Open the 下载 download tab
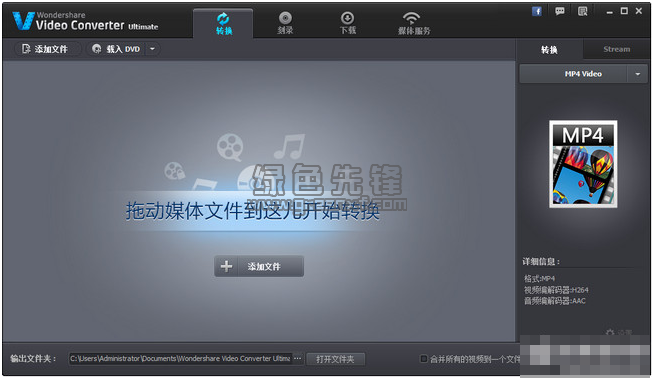 [x=347, y=23]
